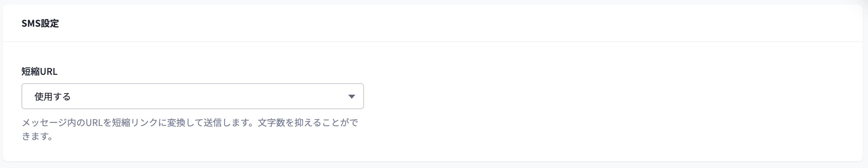868x168 pixels.
Task: Click the dropdown arrow for 短縮URL
Action: [351, 97]
